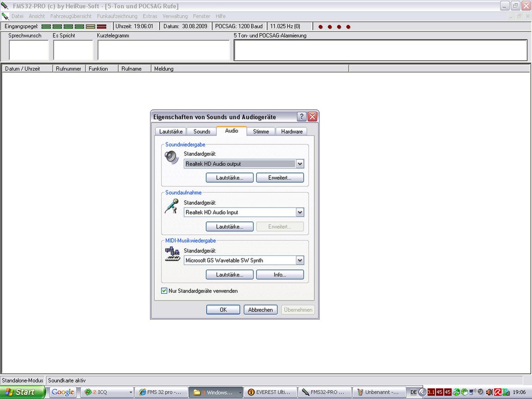The image size is (532, 399).
Task: Expand the Soundaufnahme Standardgerät dropdown
Action: tap(300, 212)
